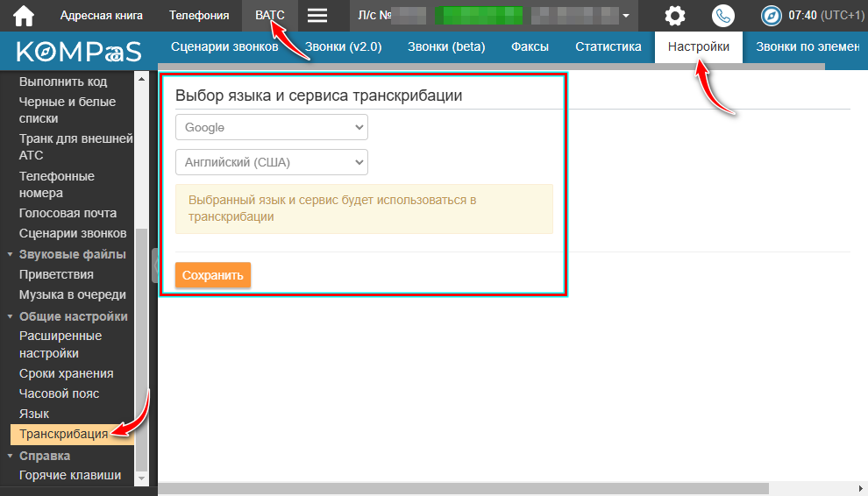Click the sidebar vertical scrollbar thumb

[142, 349]
